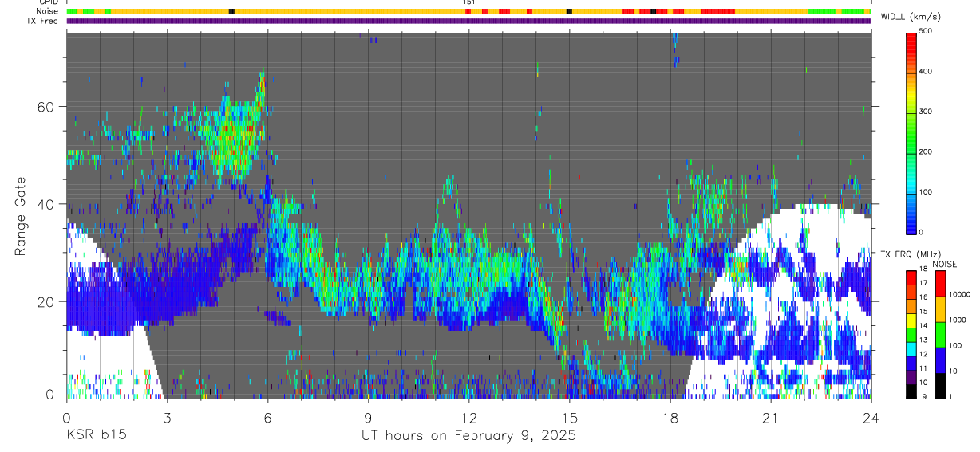
Task: Click the Noise row label at top
Action: [48, 11]
